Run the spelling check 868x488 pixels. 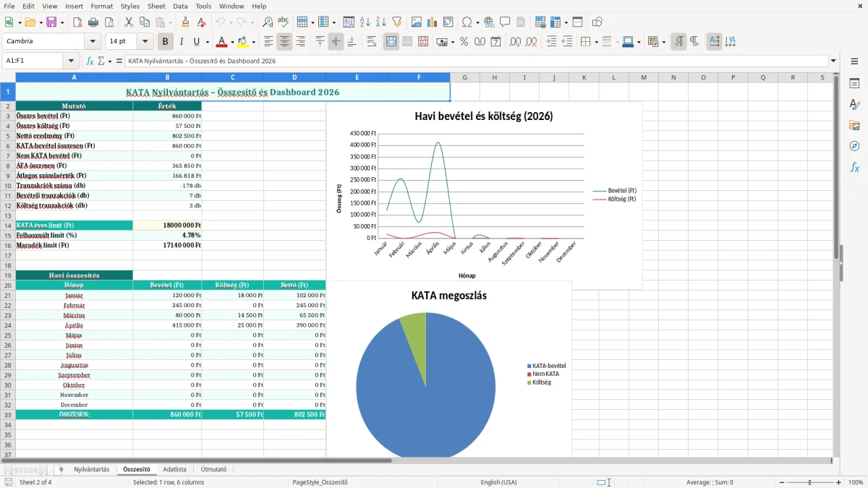coord(284,22)
